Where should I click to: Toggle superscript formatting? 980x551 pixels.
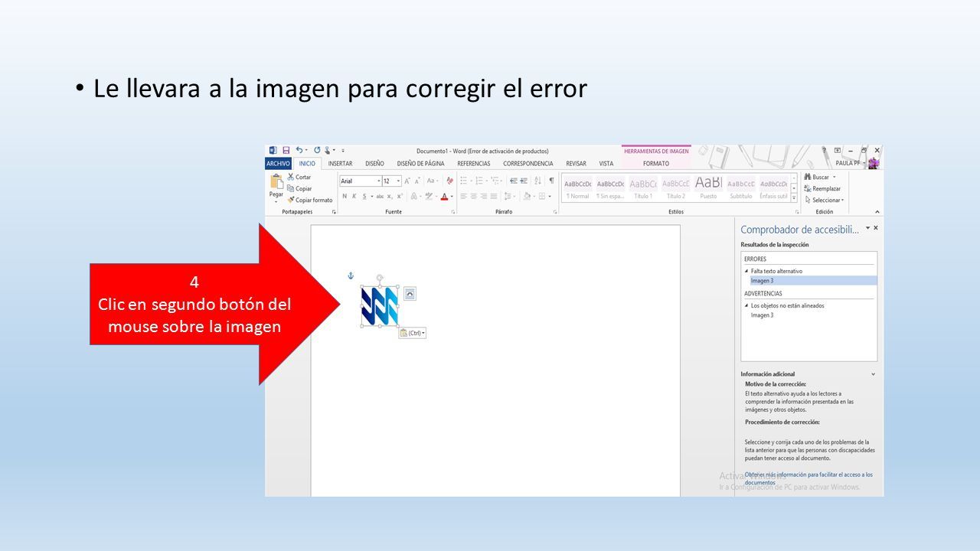pos(399,197)
